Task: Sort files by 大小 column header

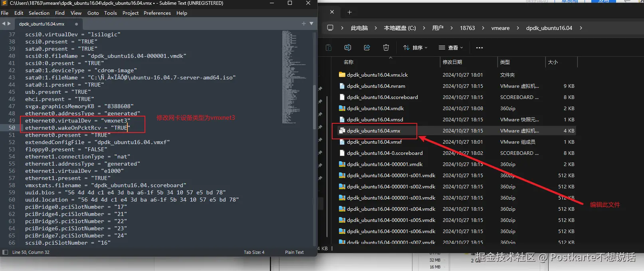Action: coord(553,62)
